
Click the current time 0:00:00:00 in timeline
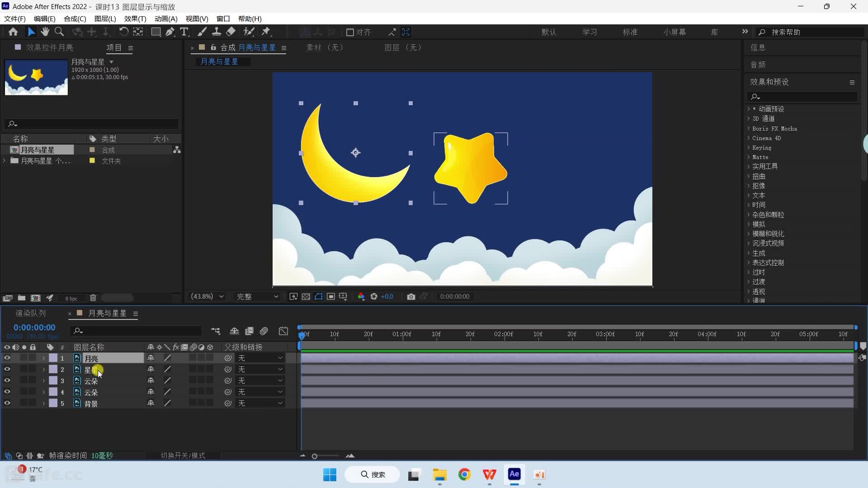34,328
